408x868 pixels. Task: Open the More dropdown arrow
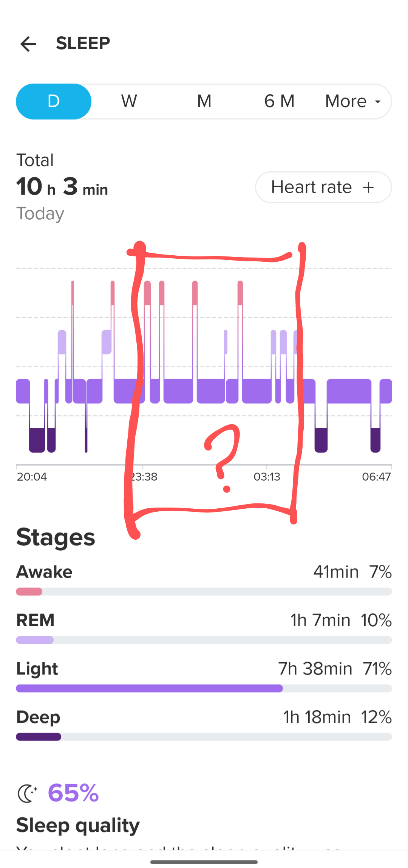[377, 102]
